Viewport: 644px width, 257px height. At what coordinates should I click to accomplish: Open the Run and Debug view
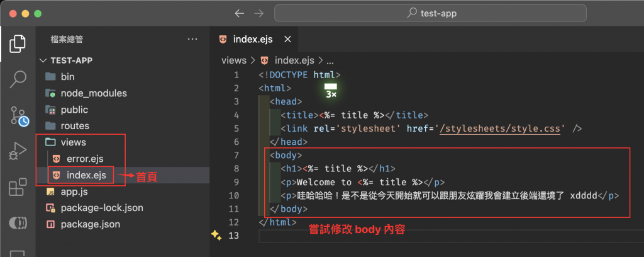[18, 151]
